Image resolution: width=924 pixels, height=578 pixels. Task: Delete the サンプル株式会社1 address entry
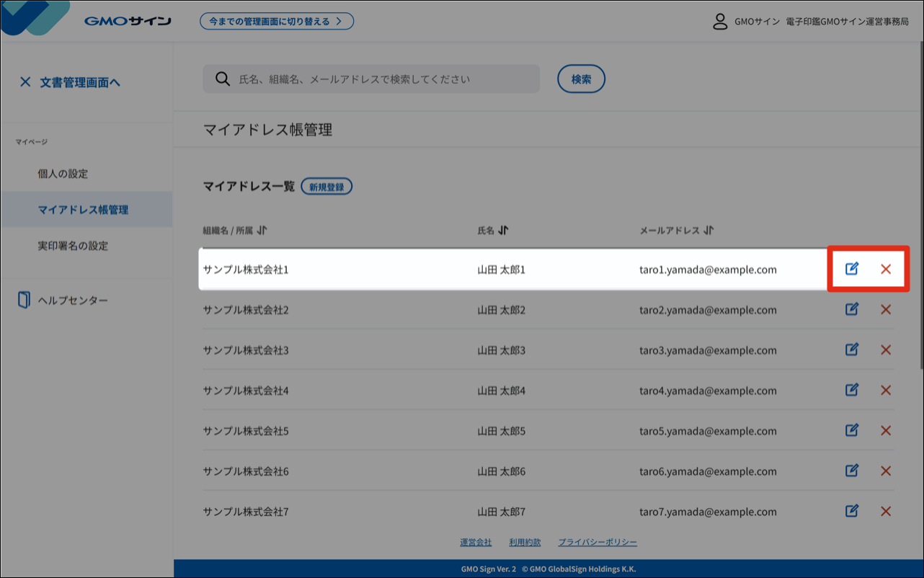point(886,269)
